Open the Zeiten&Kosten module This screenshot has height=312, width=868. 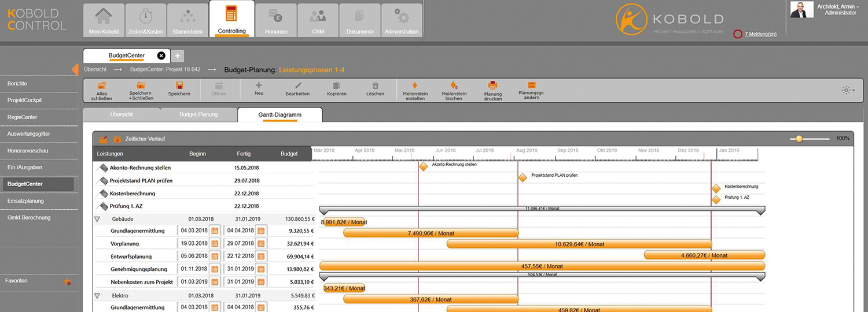click(145, 21)
